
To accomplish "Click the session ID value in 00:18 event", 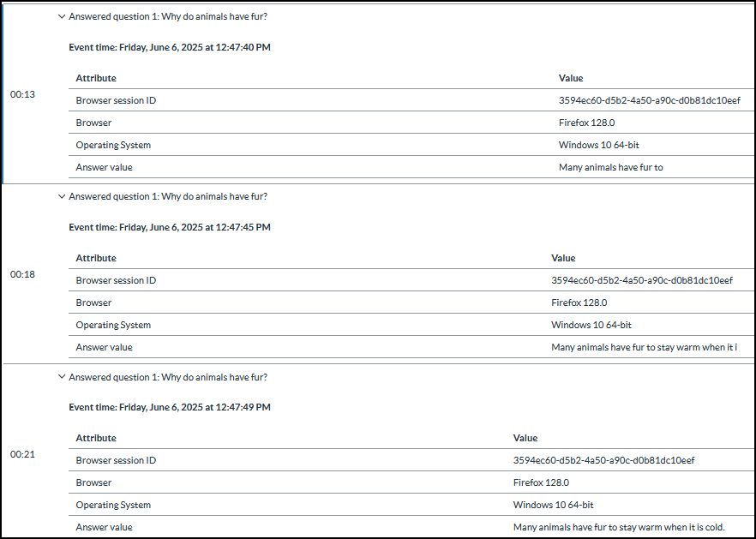I will tap(642, 280).
